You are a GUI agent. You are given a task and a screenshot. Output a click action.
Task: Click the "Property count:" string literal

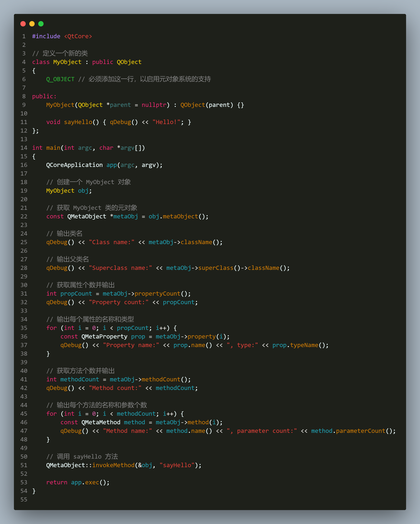119,302
